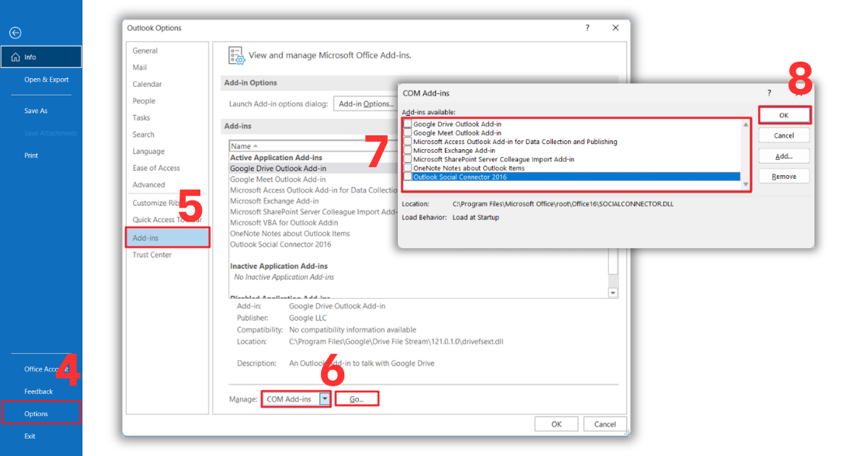Toggle OneNote Notes about Outlook Items checkbox
Screen dimensions: 868x456
pyautogui.click(x=408, y=168)
